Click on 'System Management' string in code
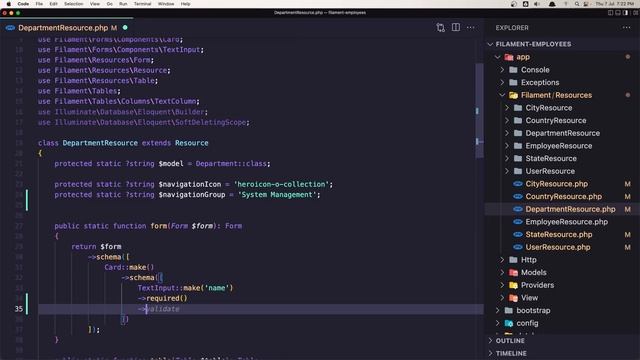This screenshot has height=360, width=640. pyautogui.click(x=279, y=195)
